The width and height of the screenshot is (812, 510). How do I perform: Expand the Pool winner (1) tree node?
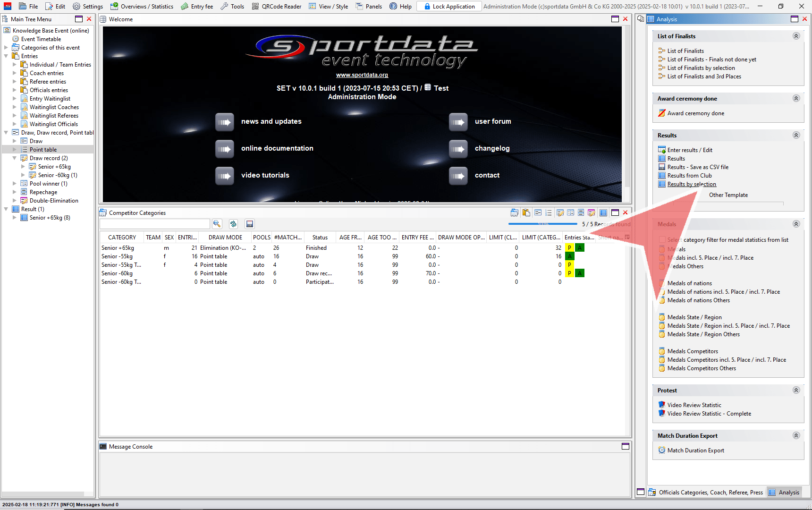tap(15, 184)
